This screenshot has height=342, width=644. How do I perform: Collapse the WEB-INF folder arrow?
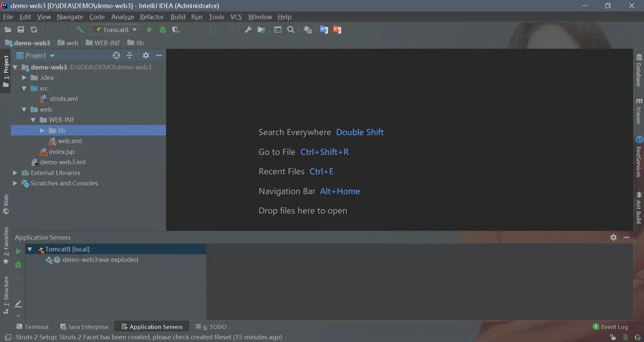pyautogui.click(x=33, y=120)
